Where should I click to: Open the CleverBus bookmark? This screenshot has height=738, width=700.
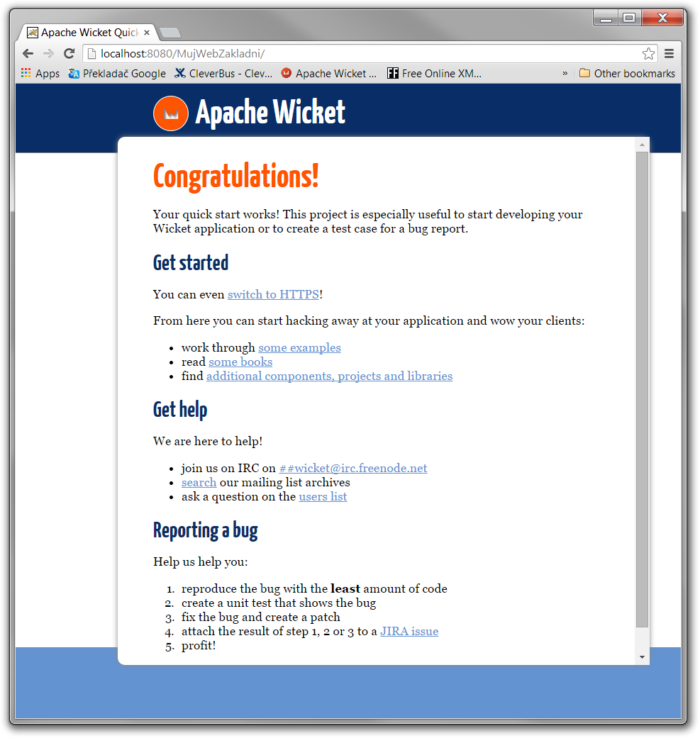[223, 74]
